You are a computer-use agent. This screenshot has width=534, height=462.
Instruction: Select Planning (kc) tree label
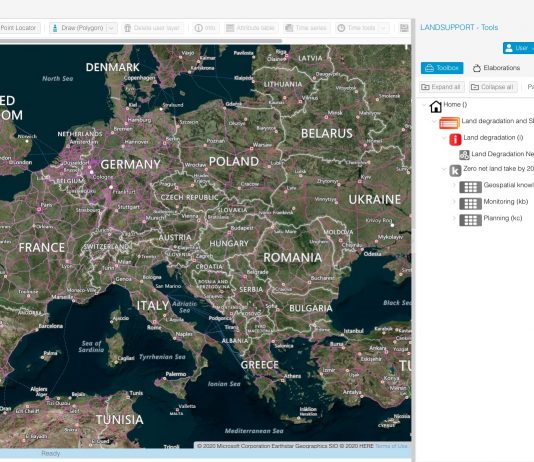[x=503, y=218]
